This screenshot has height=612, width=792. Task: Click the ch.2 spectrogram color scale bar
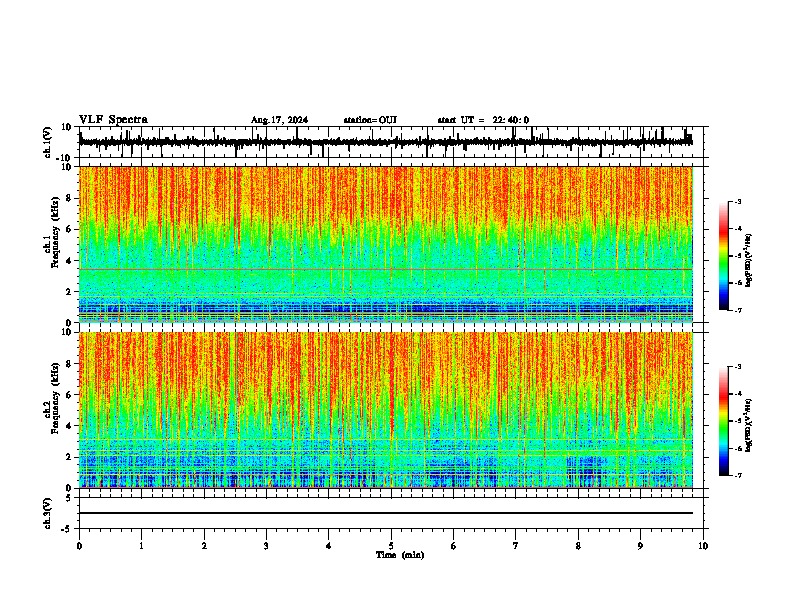coord(724,421)
